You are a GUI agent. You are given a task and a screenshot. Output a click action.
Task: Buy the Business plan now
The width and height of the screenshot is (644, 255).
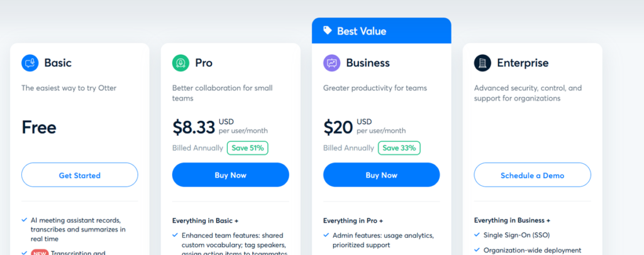pyautogui.click(x=382, y=175)
